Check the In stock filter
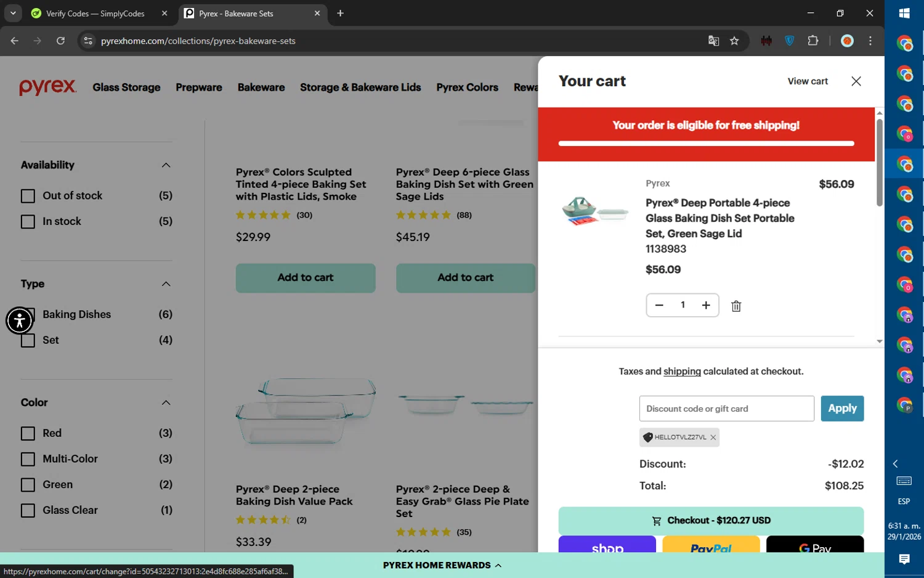The width and height of the screenshot is (924, 578). tap(28, 222)
